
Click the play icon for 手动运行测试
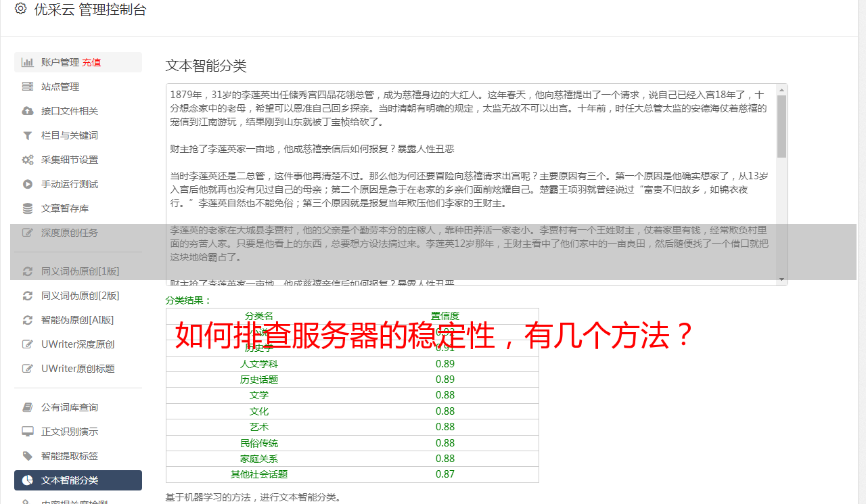coord(28,184)
